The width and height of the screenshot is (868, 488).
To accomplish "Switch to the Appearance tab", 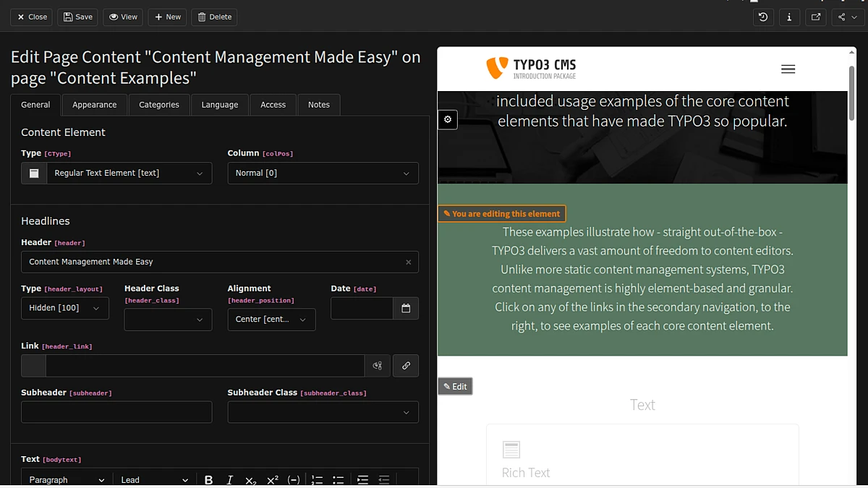I will coord(94,105).
